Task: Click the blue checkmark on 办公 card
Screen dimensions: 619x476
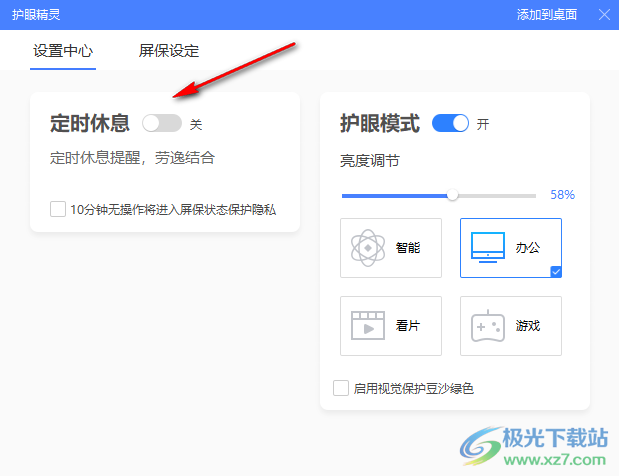Action: pos(556,272)
